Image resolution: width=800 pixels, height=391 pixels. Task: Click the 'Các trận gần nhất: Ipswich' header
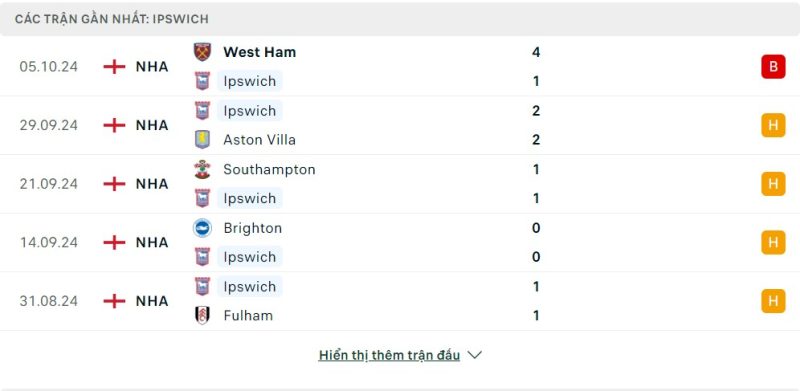(112, 19)
